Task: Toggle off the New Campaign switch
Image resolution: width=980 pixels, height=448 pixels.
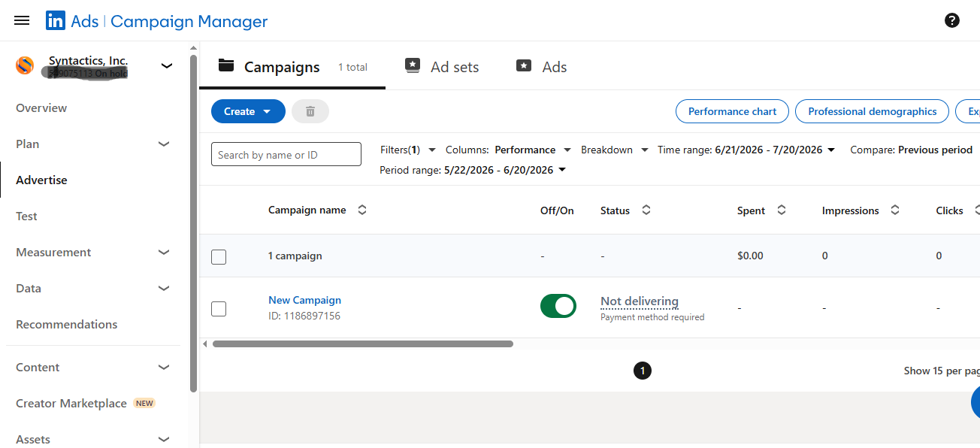Action: 558,306
